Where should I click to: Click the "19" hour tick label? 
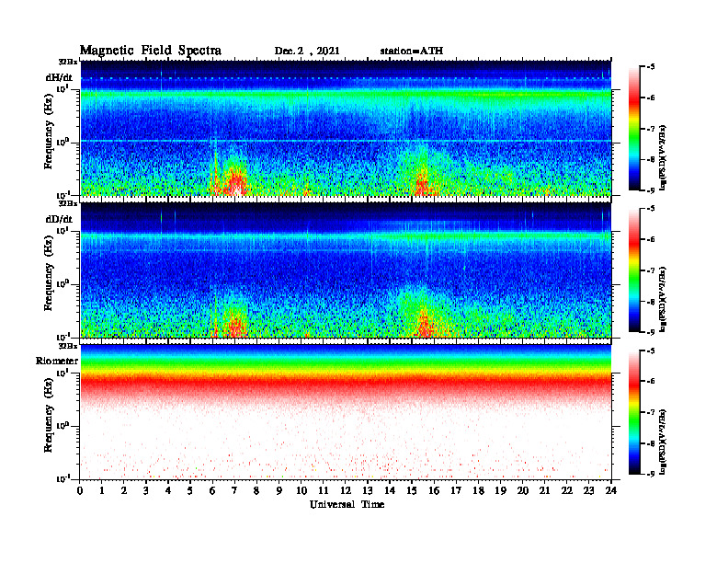pyautogui.click(x=500, y=490)
